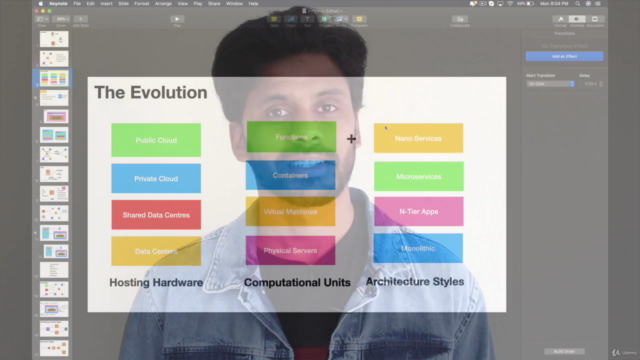640x360 pixels.
Task: Click the Build Order button
Action: (x=564, y=351)
